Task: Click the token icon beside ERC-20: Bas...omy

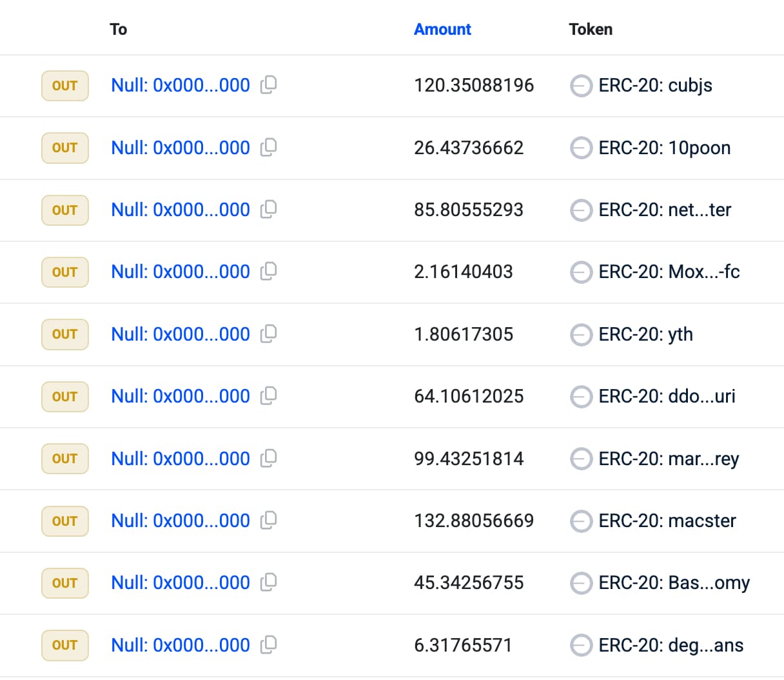Action: pyautogui.click(x=581, y=583)
